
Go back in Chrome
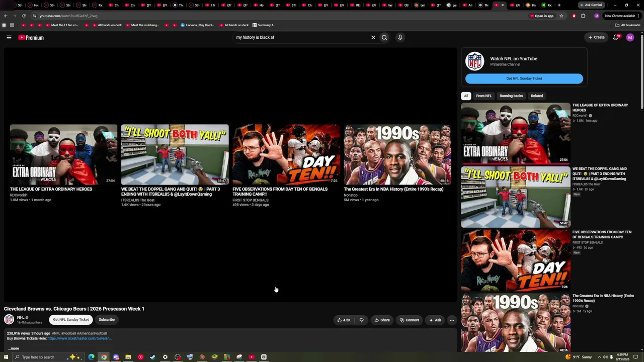[6, 16]
